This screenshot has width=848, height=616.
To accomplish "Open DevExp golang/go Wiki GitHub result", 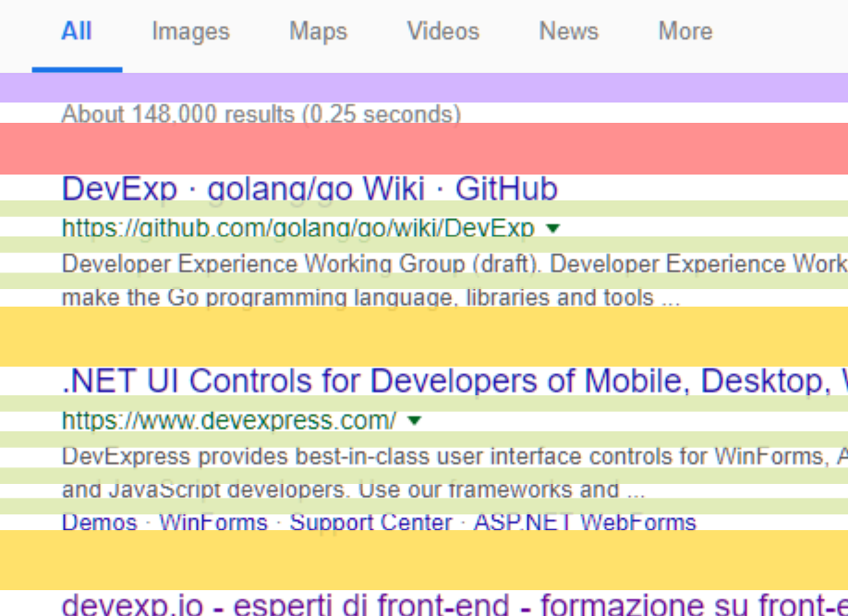I will (x=309, y=188).
